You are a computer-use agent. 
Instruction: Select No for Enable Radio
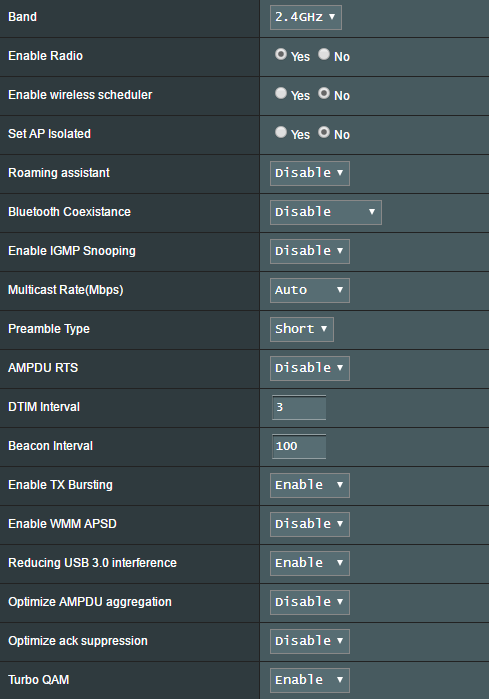click(324, 54)
